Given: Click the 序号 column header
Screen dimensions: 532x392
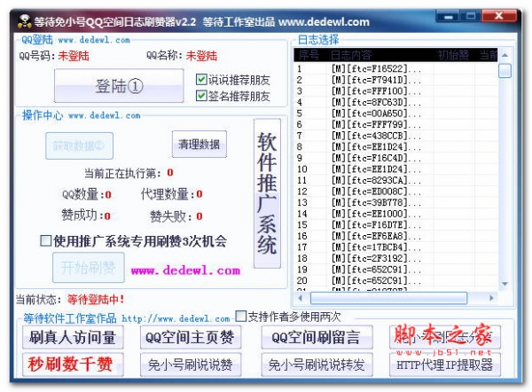Looking at the screenshot, I should pyautogui.click(x=311, y=55).
